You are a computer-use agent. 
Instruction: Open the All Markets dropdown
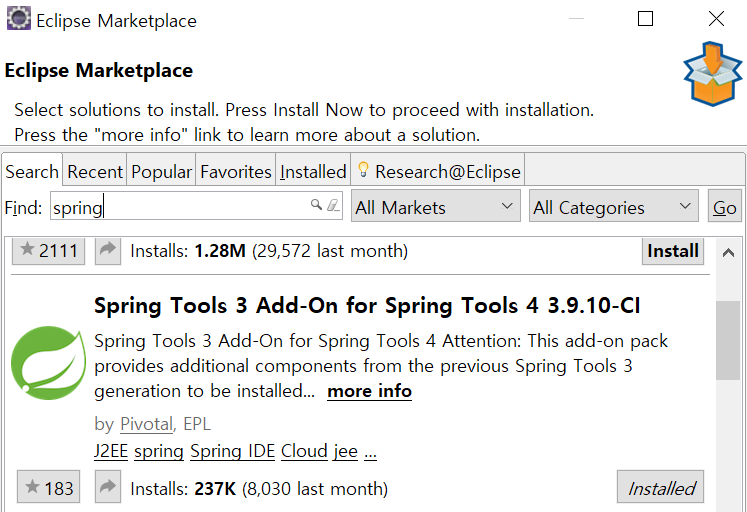click(435, 206)
